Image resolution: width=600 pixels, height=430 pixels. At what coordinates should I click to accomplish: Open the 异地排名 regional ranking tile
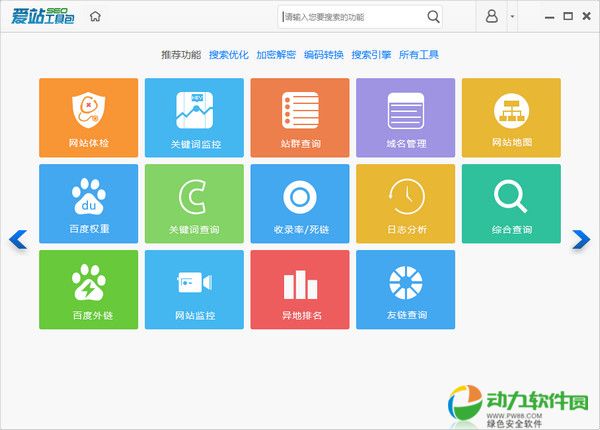300,290
